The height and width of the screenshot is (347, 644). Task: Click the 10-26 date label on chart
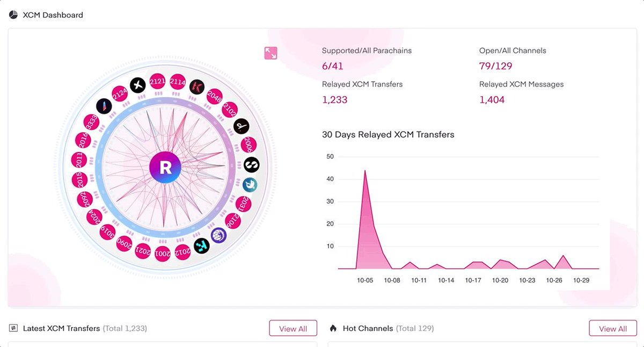(x=554, y=280)
